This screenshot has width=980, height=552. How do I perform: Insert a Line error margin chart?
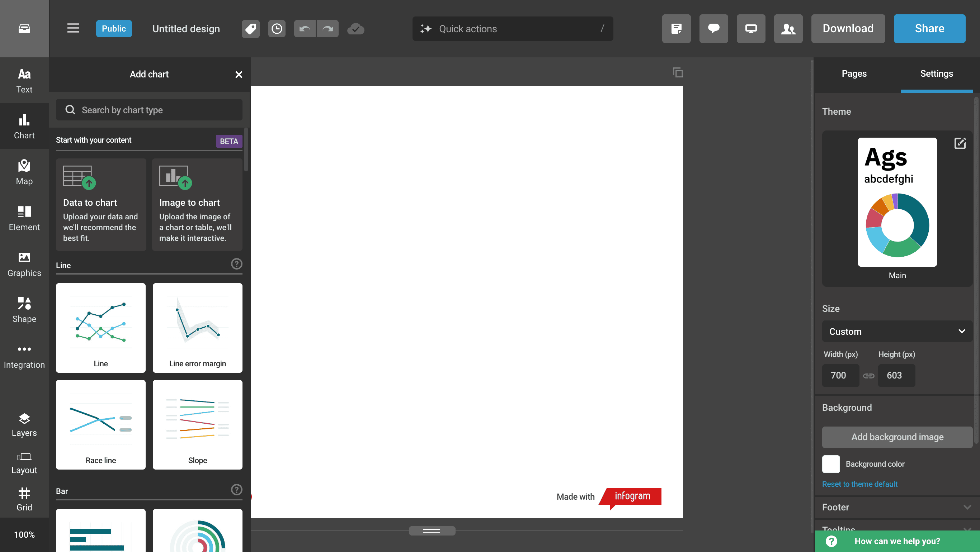point(197,328)
